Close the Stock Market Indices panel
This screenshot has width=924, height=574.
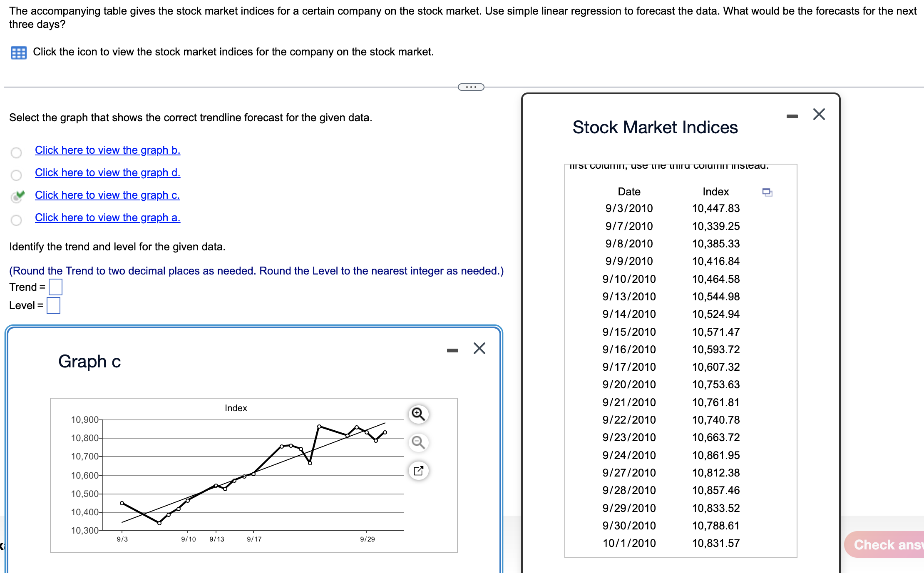pos(818,114)
